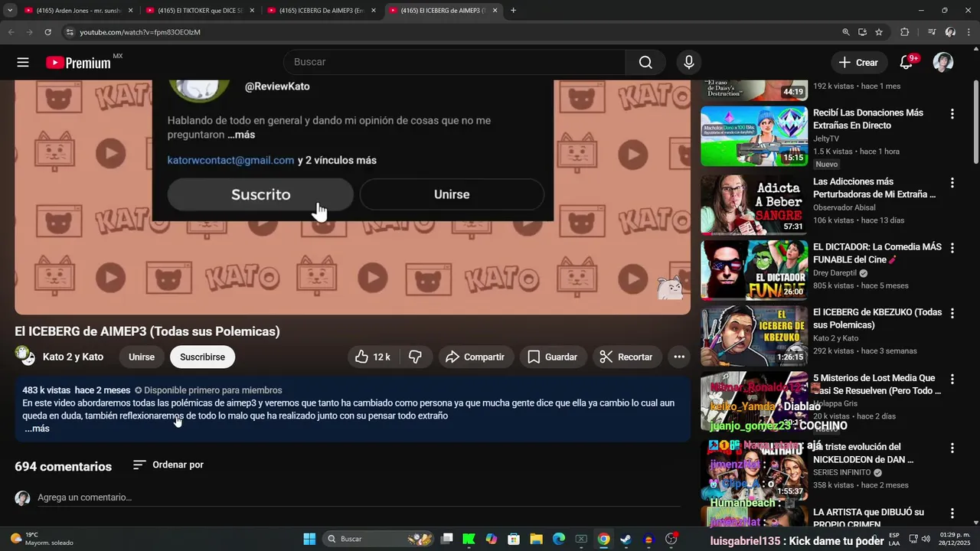Open options for 5 Misterios de Lost Media
The height and width of the screenshot is (551, 980).
952,379
